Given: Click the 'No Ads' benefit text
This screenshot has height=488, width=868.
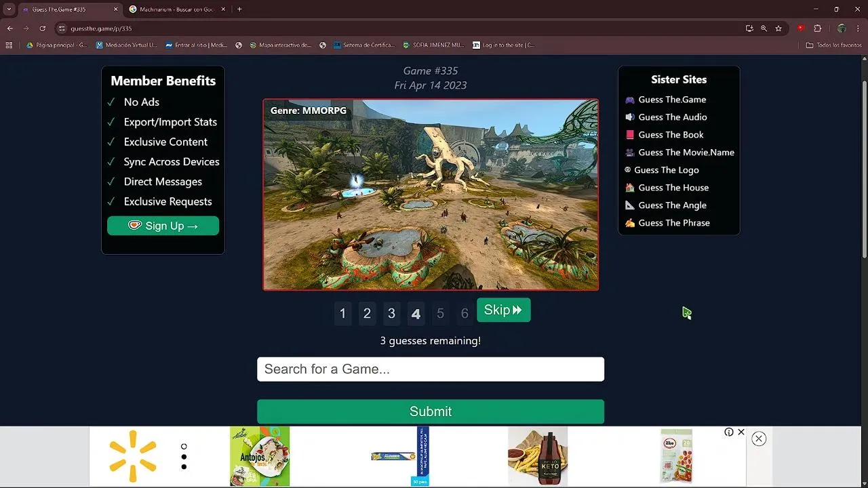Looking at the screenshot, I should click(142, 102).
